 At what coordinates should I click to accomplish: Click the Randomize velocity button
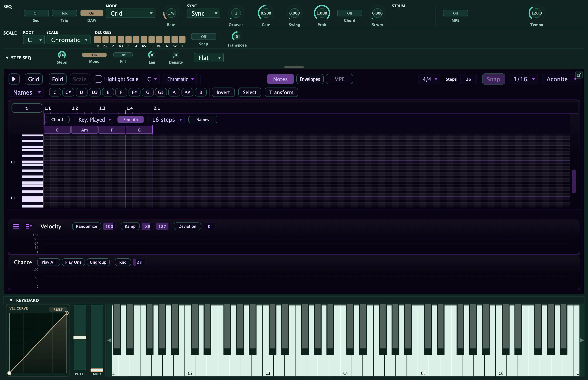[86, 226]
